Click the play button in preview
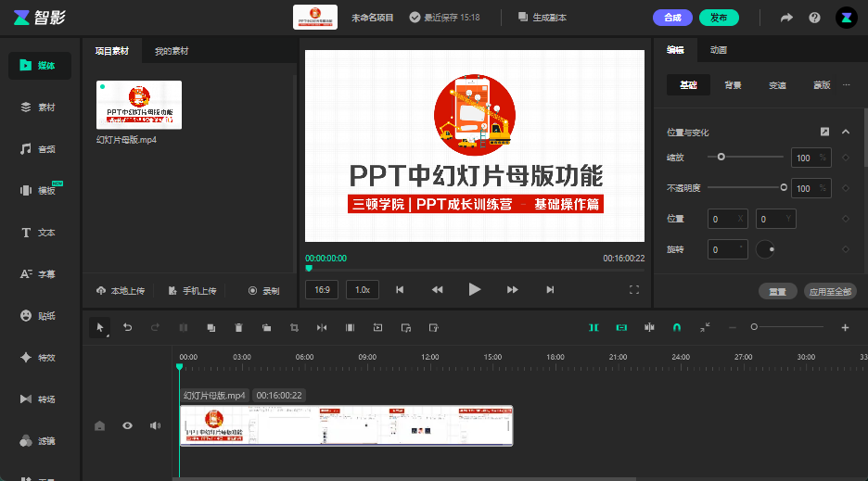The height and width of the screenshot is (481, 868). click(475, 289)
